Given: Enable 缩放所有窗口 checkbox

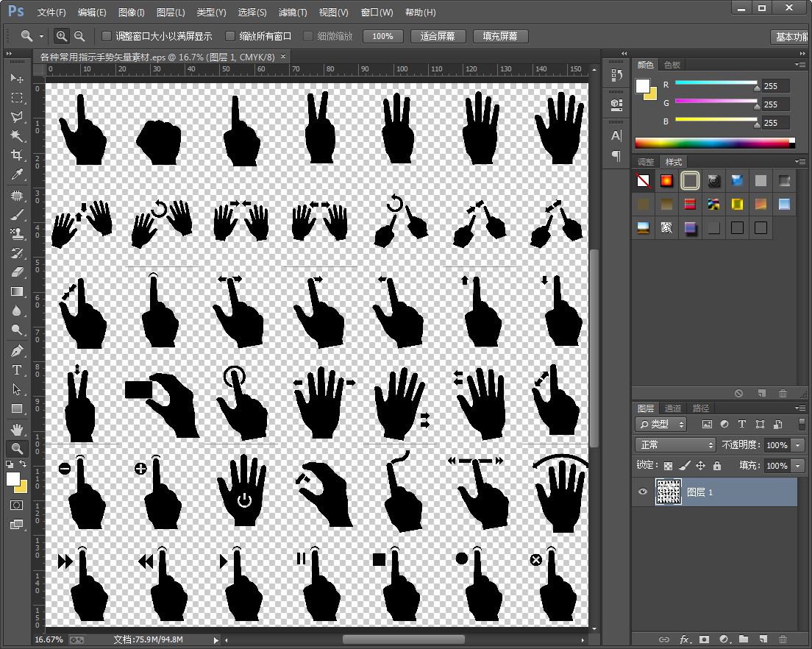Looking at the screenshot, I should tap(230, 36).
